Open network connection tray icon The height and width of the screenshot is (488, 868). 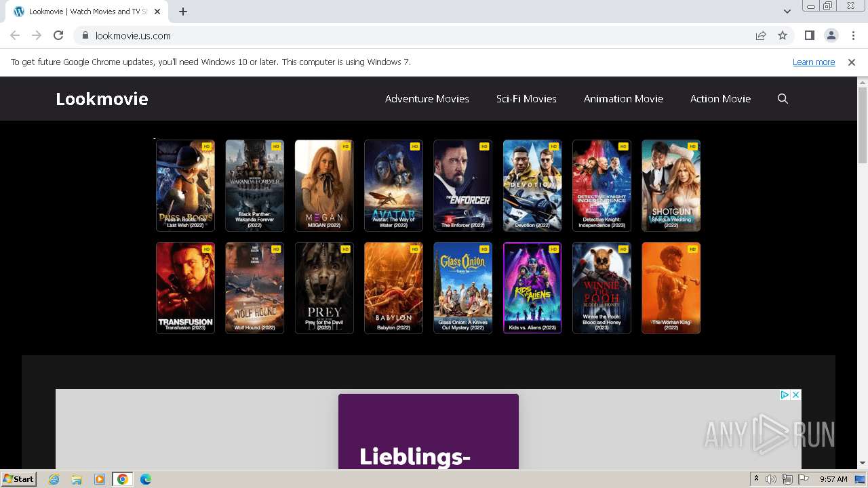787,479
